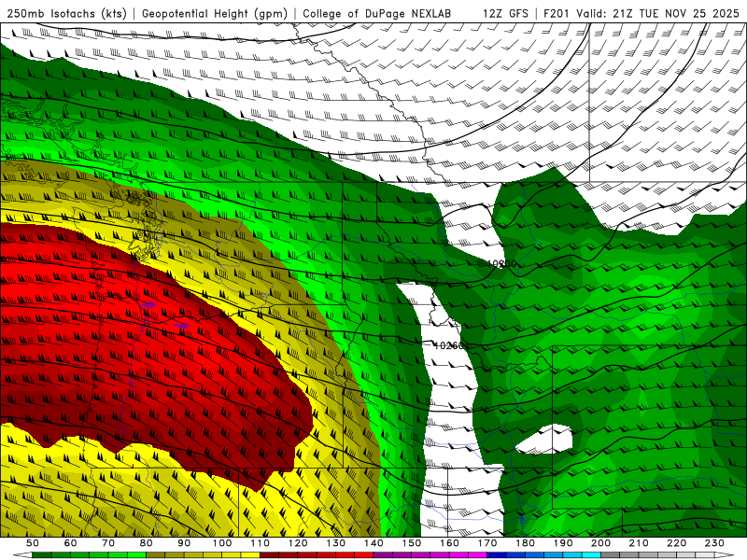
Task: Click the 110 knot scale label
Action: 261,543
